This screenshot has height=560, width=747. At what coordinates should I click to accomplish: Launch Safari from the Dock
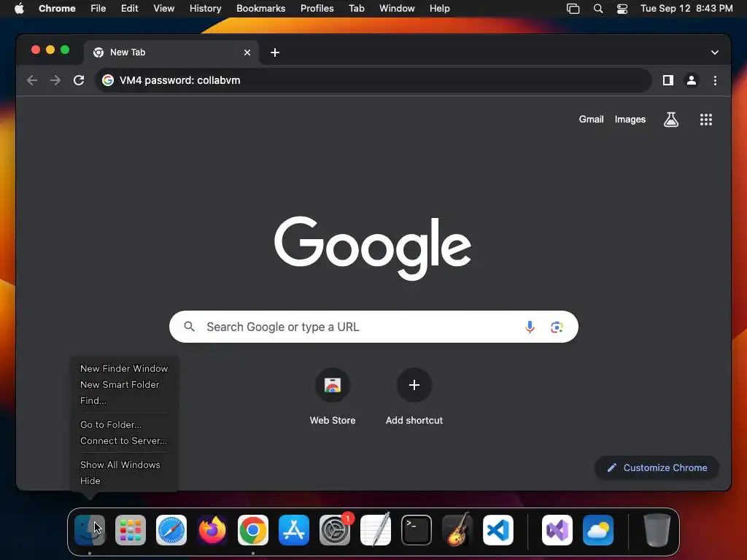171,530
